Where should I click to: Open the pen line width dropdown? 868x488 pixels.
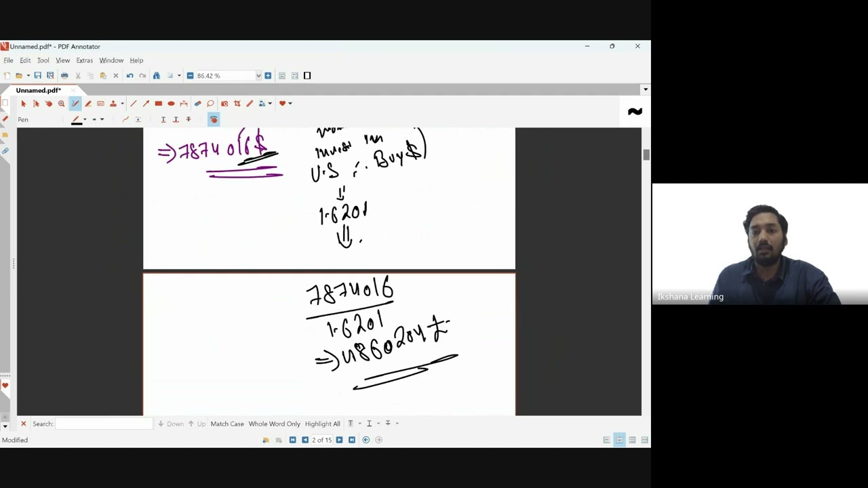[102, 119]
